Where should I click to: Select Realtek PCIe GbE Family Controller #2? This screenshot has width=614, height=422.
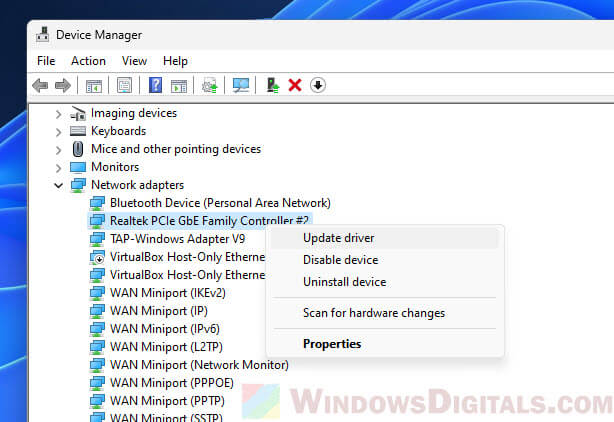(209, 220)
